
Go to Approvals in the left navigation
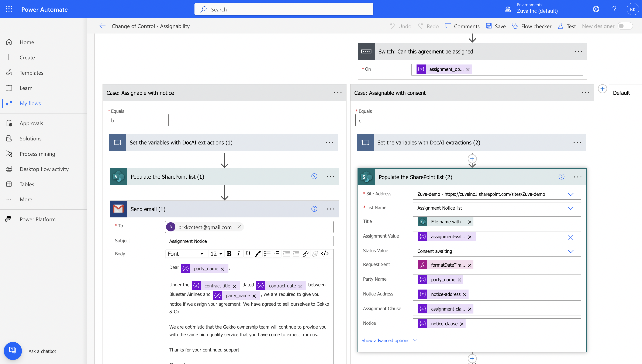click(31, 123)
